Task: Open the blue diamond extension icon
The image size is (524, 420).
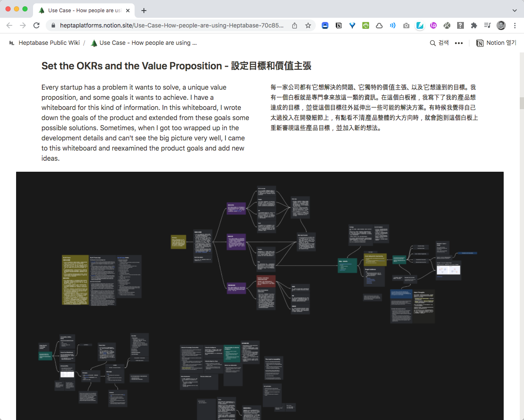Action: 352,25
